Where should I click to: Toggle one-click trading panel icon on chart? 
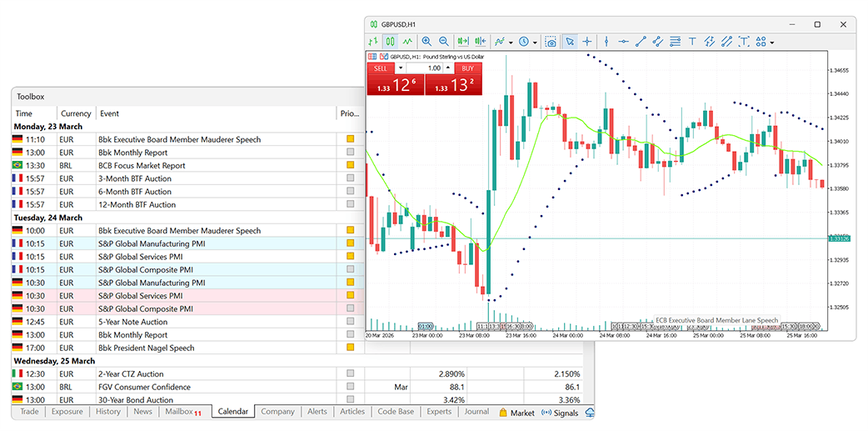coord(372,57)
